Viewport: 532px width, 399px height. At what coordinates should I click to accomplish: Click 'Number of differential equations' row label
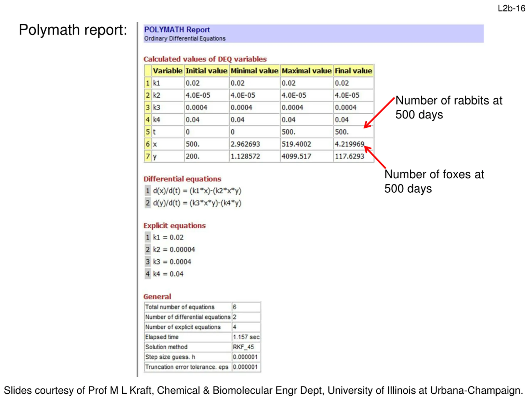188,317
